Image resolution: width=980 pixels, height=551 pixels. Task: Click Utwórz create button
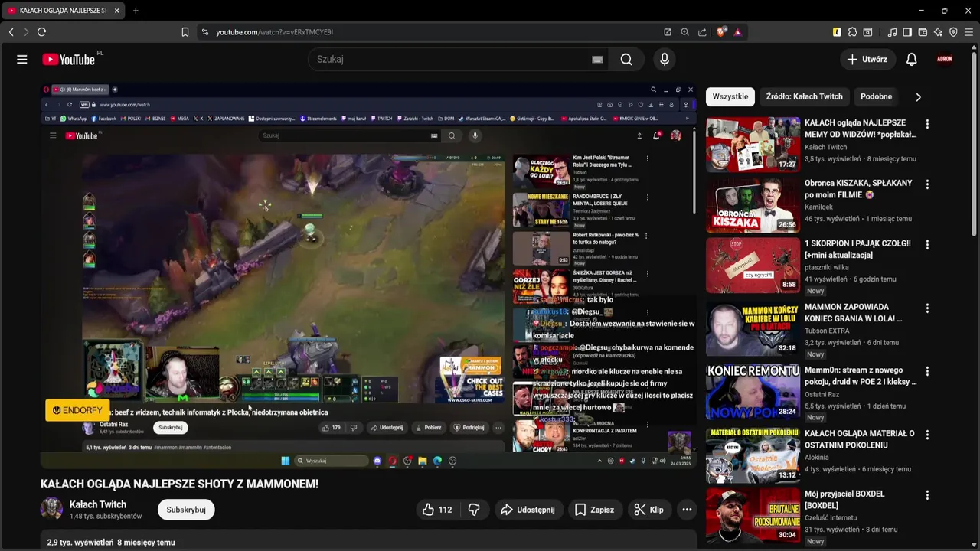(867, 60)
